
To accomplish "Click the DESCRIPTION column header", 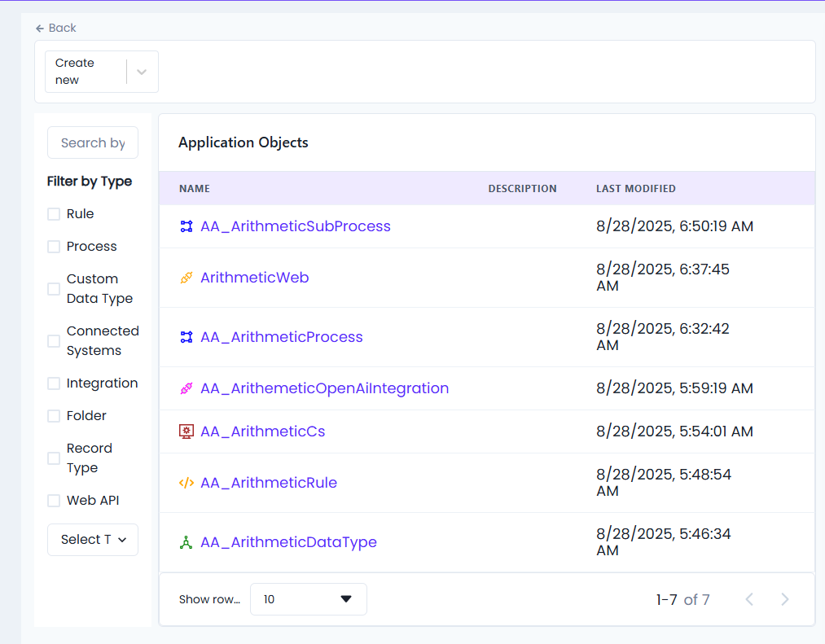I will click(x=523, y=188).
